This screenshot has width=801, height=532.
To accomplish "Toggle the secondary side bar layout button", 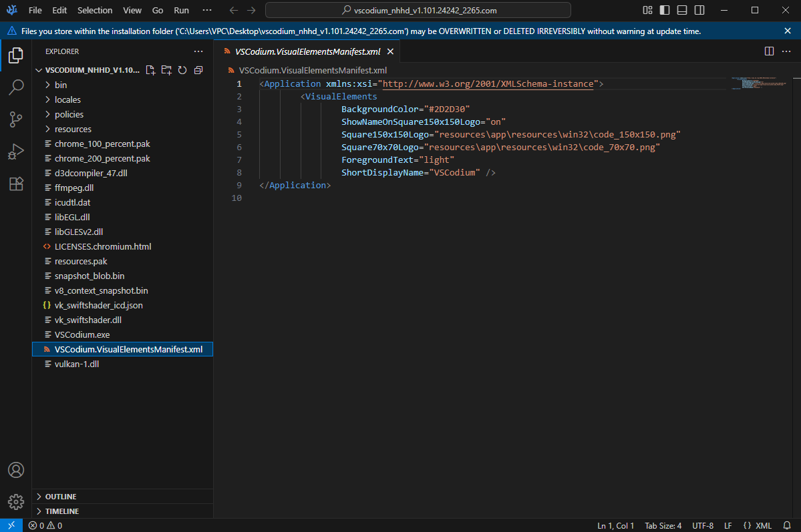I will 699,10.
